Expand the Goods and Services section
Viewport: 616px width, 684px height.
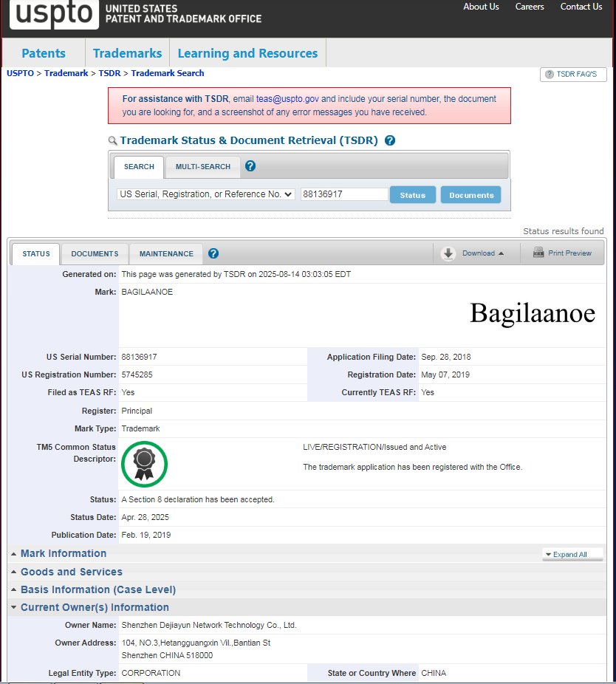(x=71, y=572)
